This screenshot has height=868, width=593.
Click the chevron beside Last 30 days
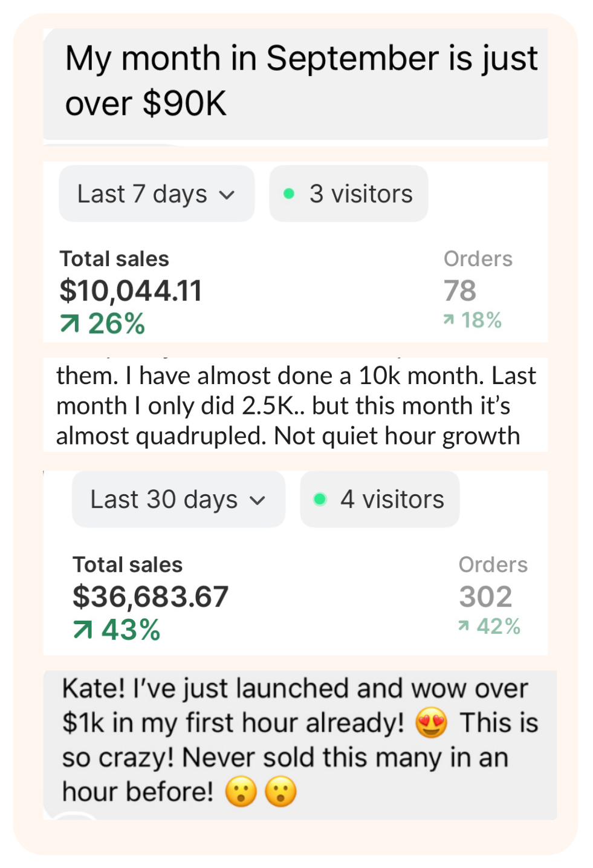coord(258,501)
